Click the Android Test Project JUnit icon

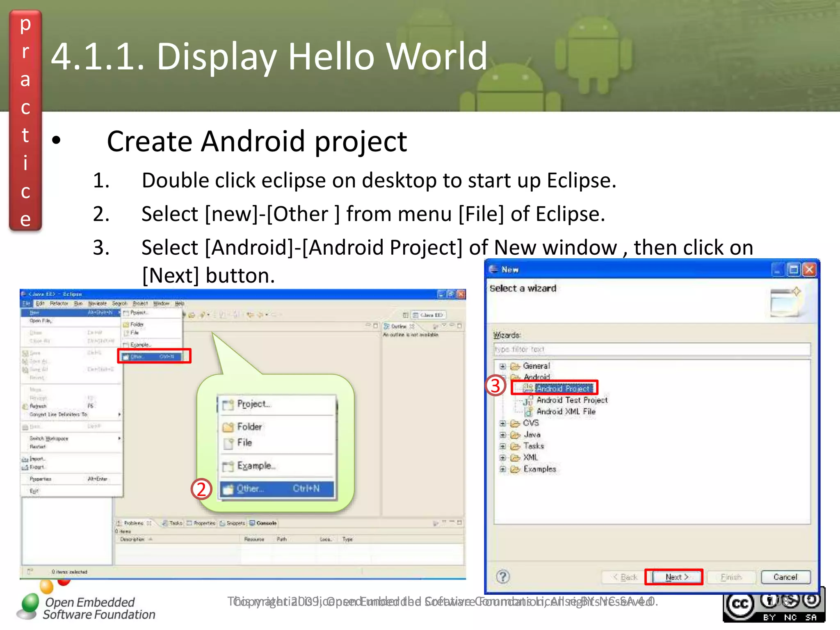click(x=528, y=400)
